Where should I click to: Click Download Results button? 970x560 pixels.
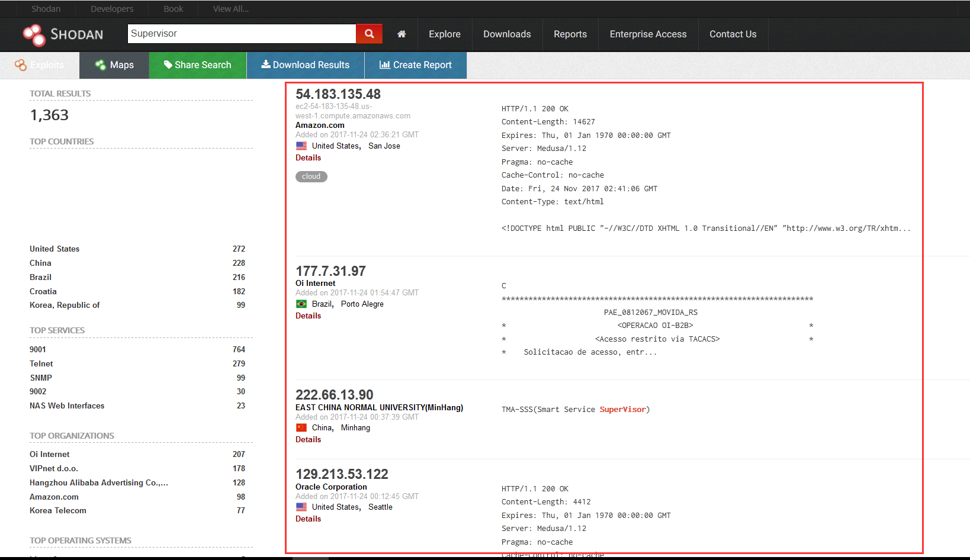[306, 65]
